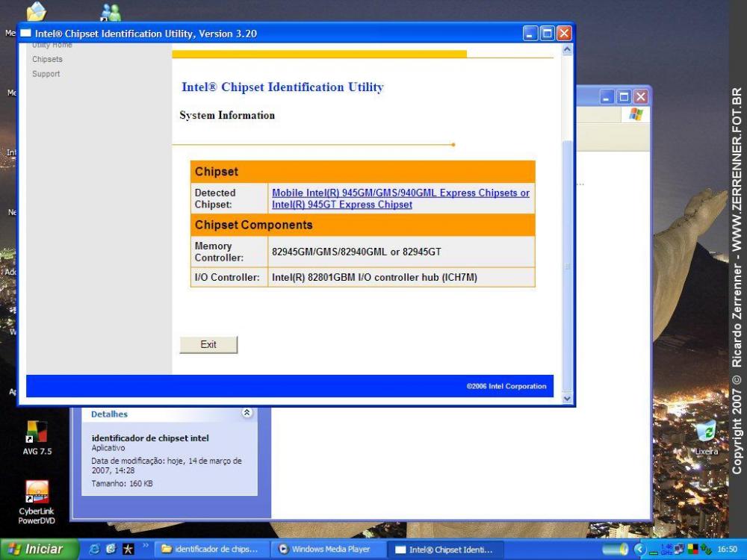Go to Support in the sidebar
This screenshot has width=747, height=560.
(46, 74)
